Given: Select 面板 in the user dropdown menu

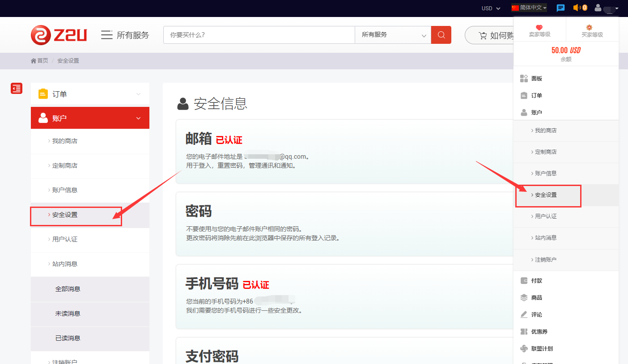Looking at the screenshot, I should pyautogui.click(x=537, y=79).
